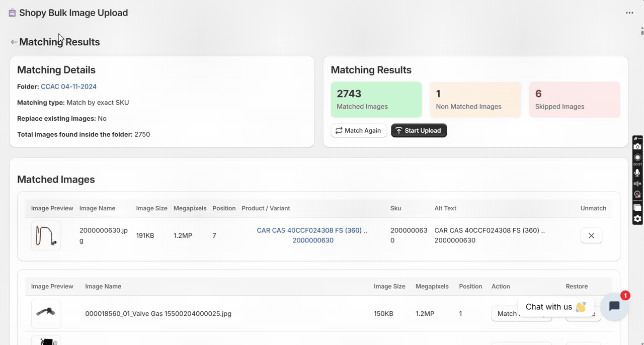Open the chat bubble widget
644x345 pixels.
point(614,306)
